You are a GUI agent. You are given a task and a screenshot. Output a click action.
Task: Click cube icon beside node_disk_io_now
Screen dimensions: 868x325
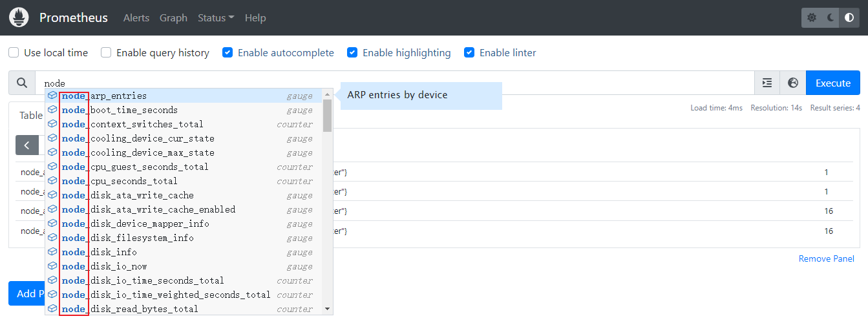pyautogui.click(x=52, y=266)
